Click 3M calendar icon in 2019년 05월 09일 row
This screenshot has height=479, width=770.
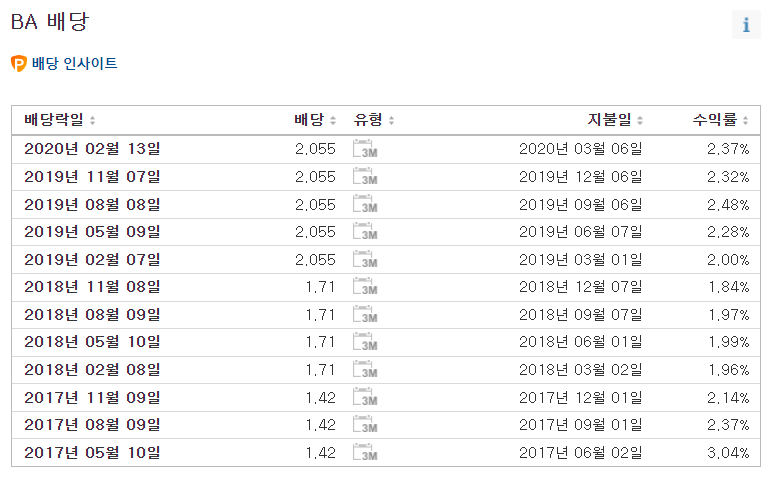point(365,231)
